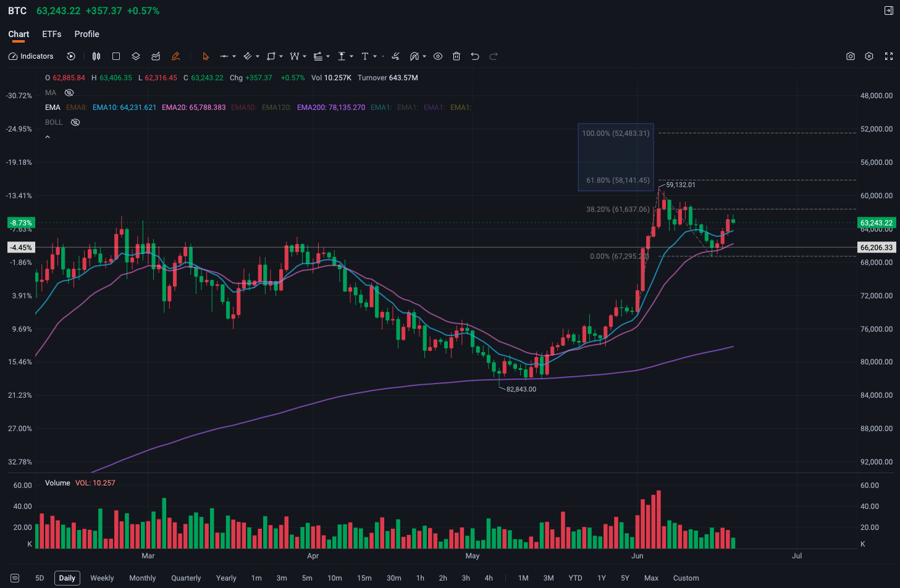Select the candlestick chart type icon
The height and width of the screenshot is (588, 900).
tap(96, 56)
